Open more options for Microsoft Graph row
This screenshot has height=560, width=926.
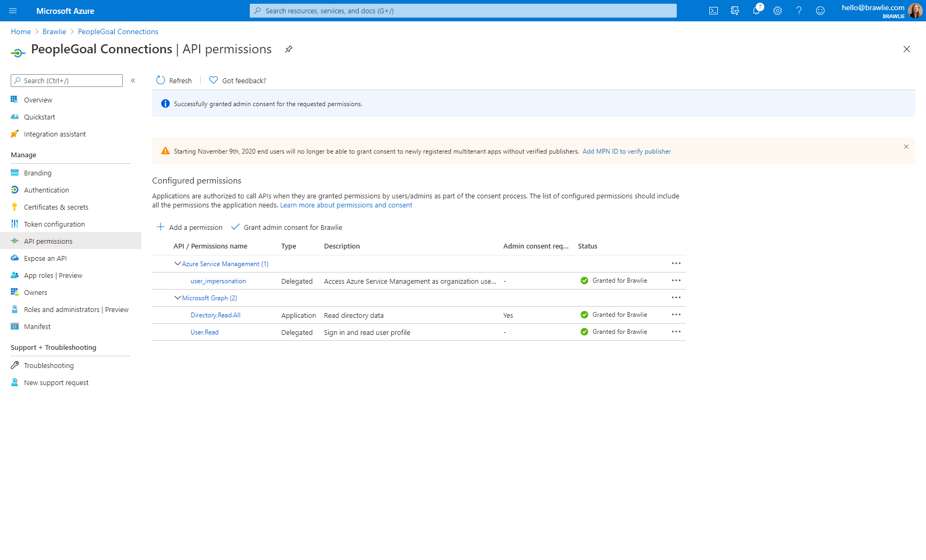point(676,298)
